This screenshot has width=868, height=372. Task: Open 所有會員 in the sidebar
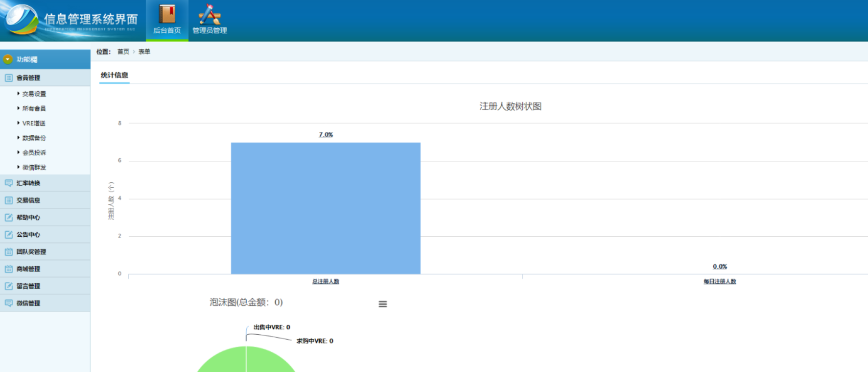pyautogui.click(x=34, y=108)
